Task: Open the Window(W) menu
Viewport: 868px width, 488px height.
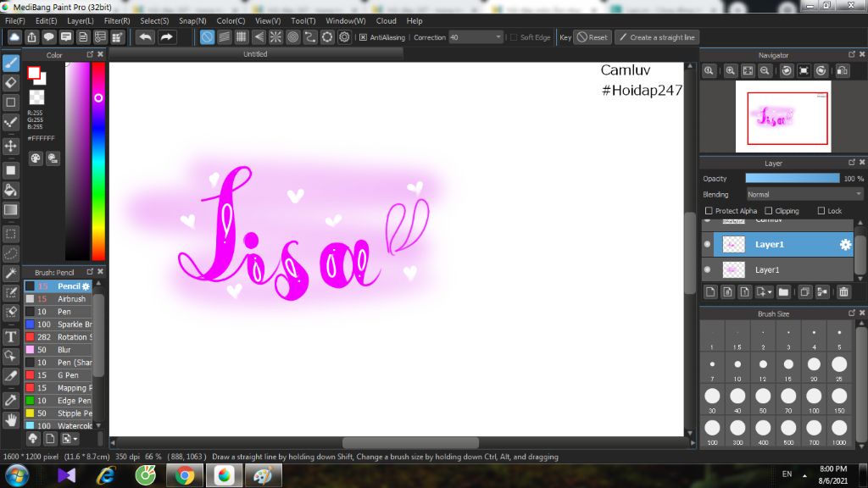Action: (x=346, y=21)
